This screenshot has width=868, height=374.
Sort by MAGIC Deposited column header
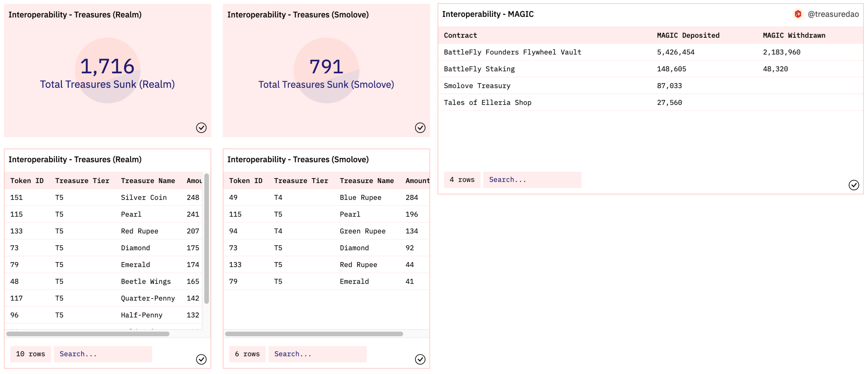(x=688, y=35)
